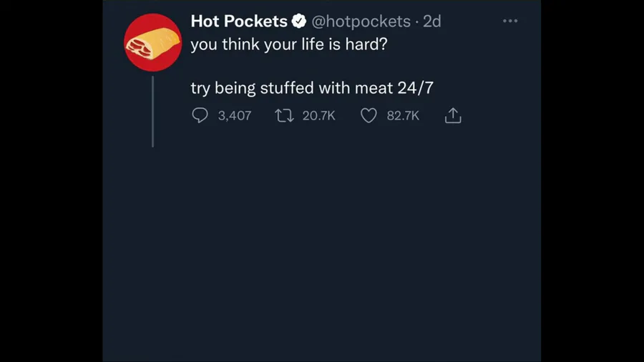Click the 20.7K retweets count
644x362 pixels.
[x=318, y=115]
